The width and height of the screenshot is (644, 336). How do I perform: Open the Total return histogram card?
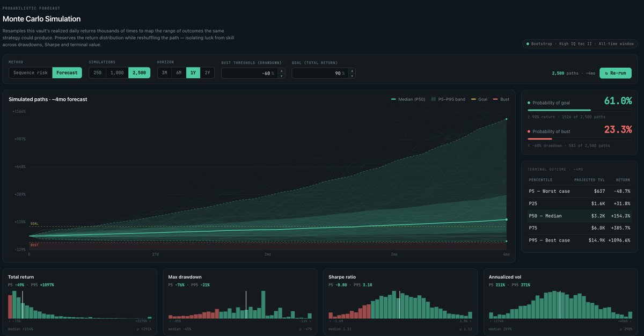(80, 301)
